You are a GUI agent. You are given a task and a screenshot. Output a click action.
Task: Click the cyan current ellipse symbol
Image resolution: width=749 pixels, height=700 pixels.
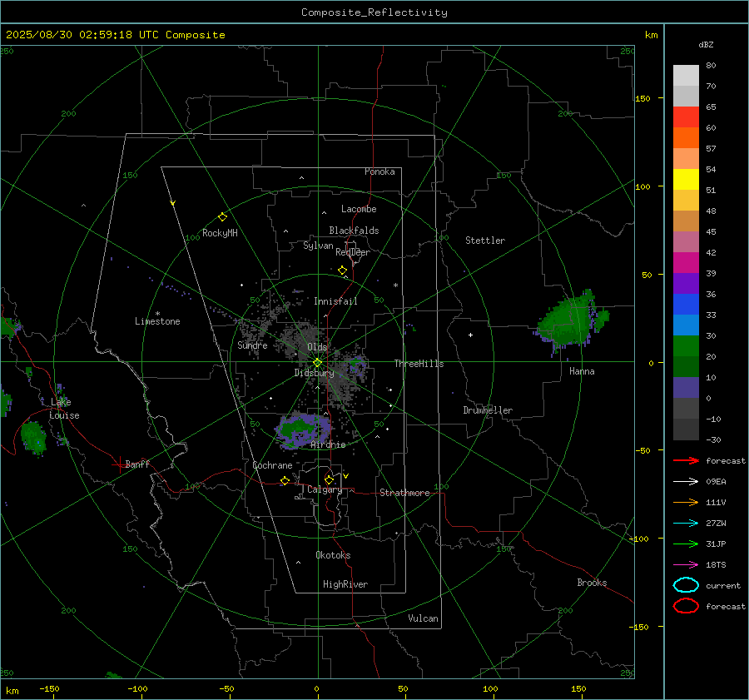click(x=686, y=585)
